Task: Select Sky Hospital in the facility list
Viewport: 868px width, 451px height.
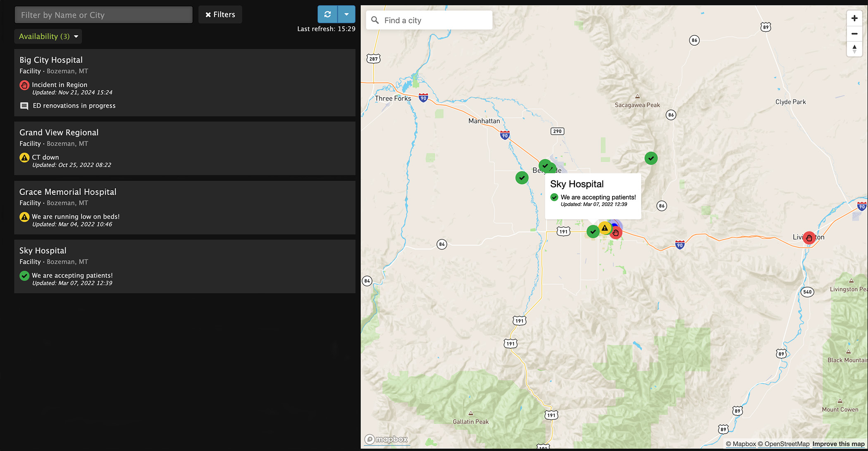Action: pos(184,266)
